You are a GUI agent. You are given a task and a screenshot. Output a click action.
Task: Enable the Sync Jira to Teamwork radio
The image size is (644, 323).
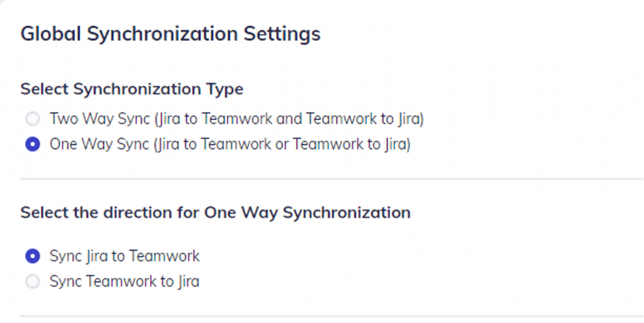pyautogui.click(x=32, y=256)
